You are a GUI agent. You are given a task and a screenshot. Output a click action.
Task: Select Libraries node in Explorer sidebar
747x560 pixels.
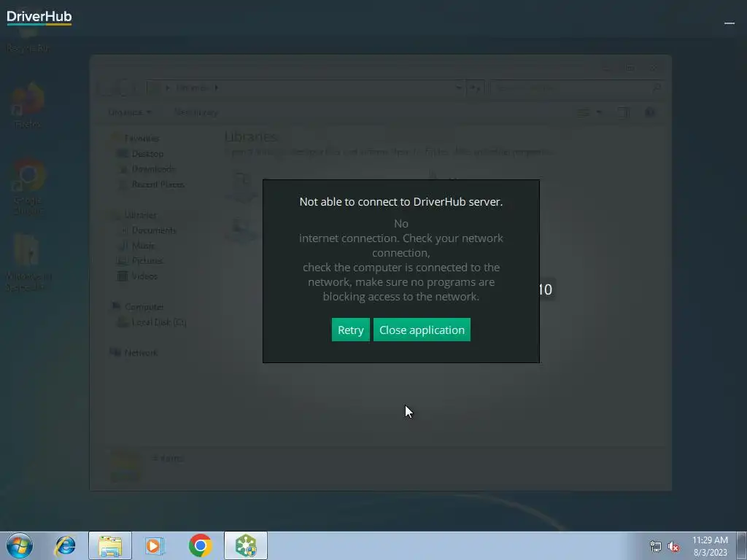click(x=134, y=215)
